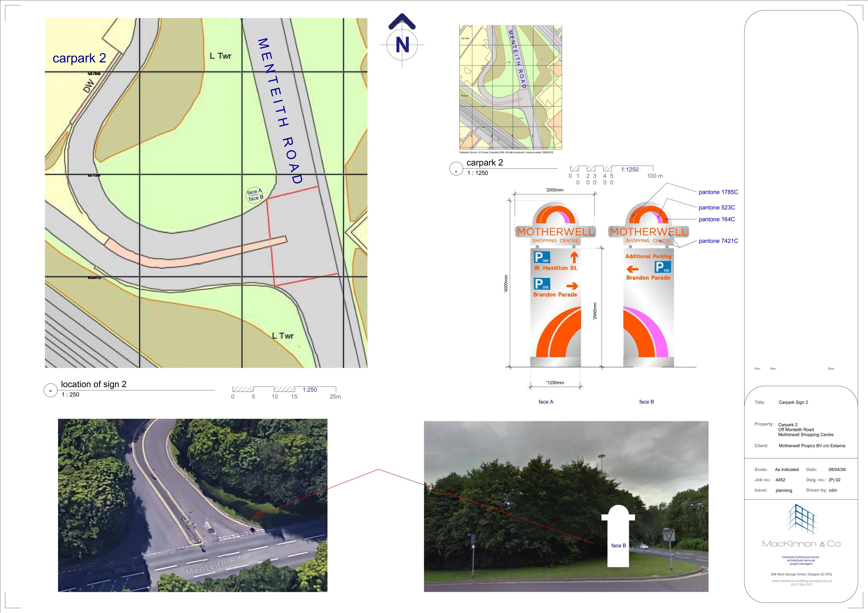Click the pantone 164C label
Image resolution: width=868 pixels, height=613 pixels.
pyautogui.click(x=717, y=219)
